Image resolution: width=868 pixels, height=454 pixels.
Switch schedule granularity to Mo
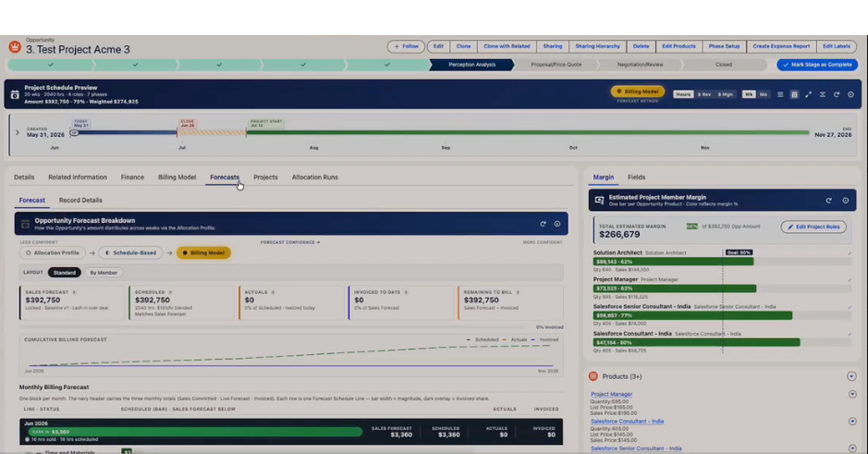pos(764,94)
